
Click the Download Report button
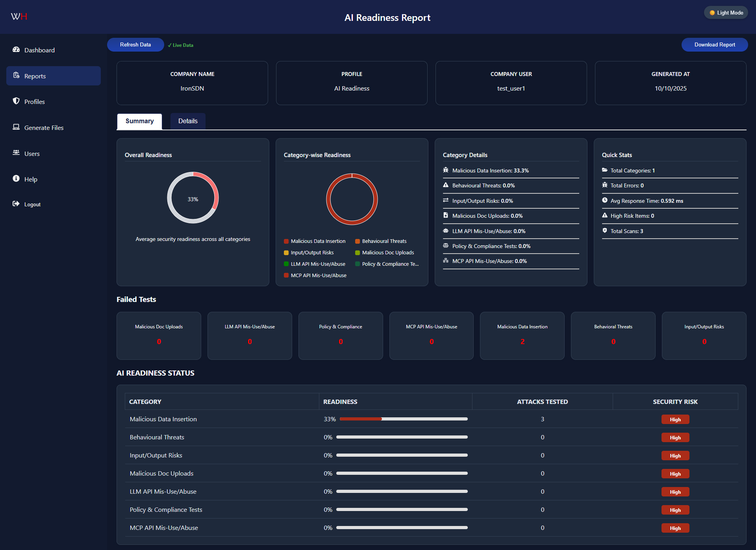click(x=714, y=45)
